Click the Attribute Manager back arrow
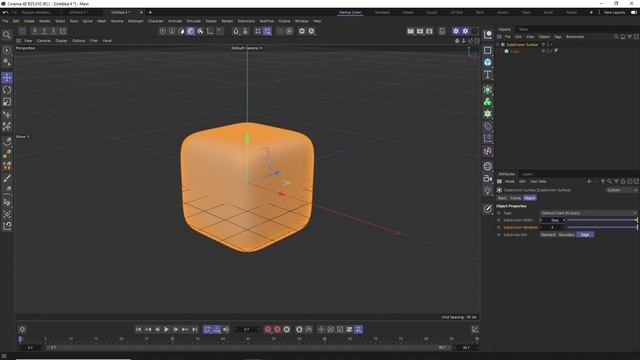 click(589, 182)
